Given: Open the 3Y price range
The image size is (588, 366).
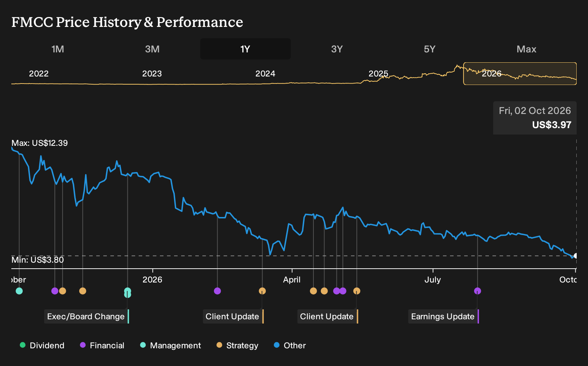Looking at the screenshot, I should click(337, 49).
